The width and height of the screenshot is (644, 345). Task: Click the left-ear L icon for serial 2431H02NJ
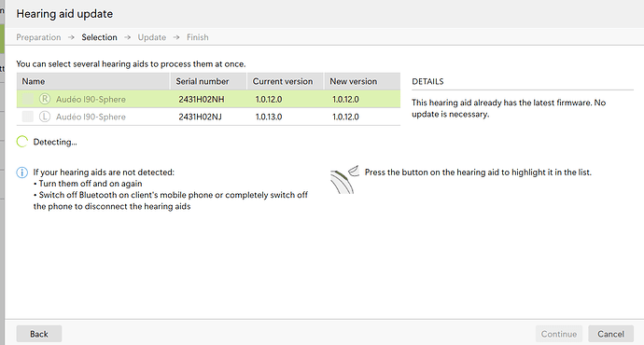coord(45,117)
